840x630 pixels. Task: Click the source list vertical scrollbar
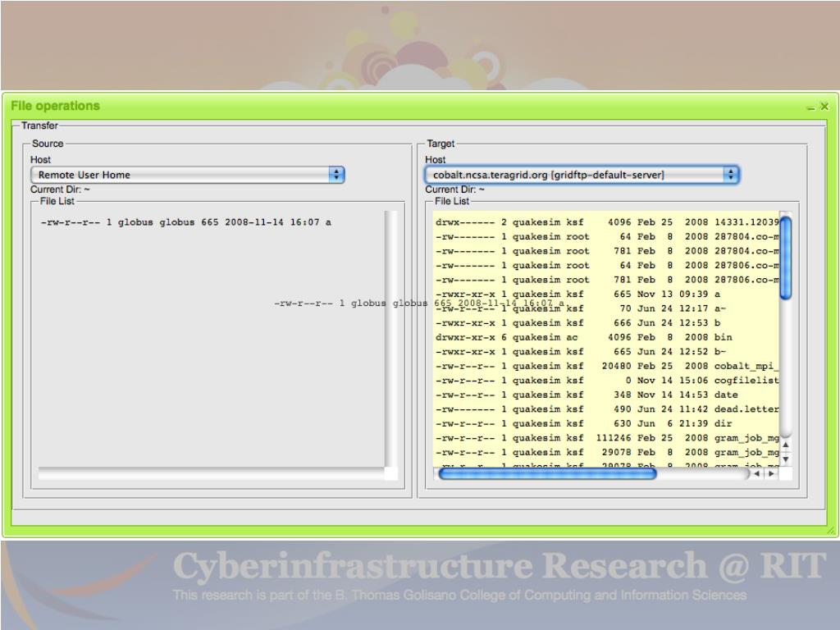[391, 339]
